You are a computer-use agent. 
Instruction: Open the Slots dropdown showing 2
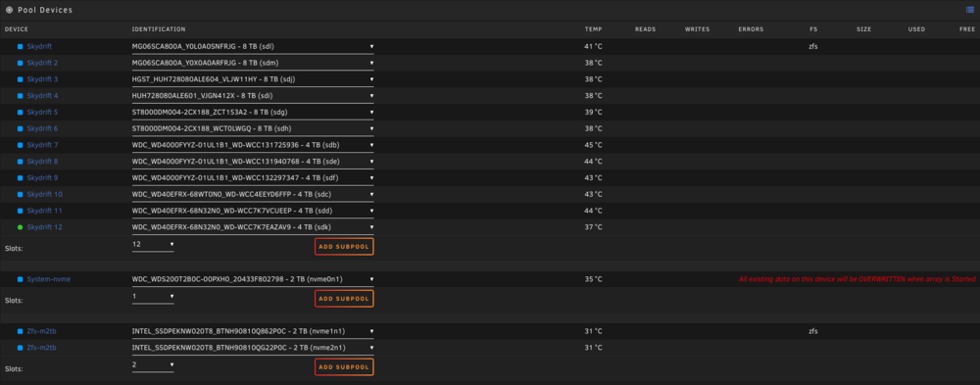click(x=153, y=364)
